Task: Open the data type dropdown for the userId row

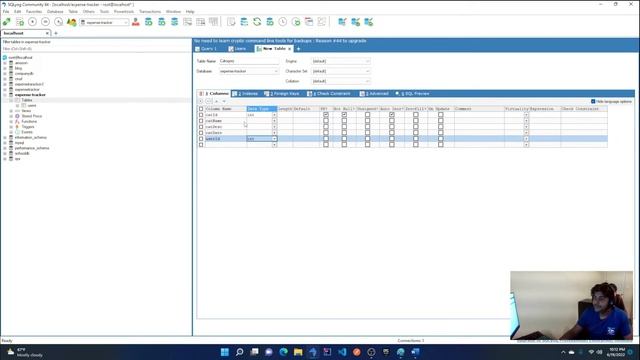Action: tap(274, 139)
